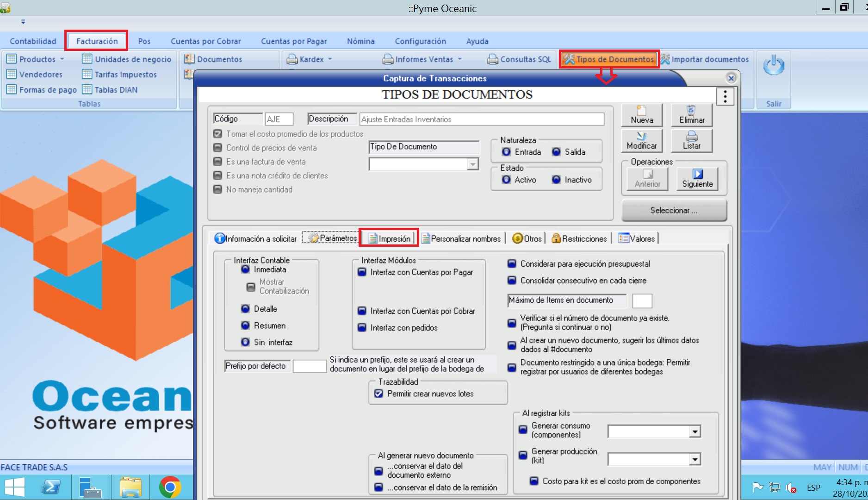The image size is (868, 500).
Task: Click the Listar printer icon
Action: [692, 136]
